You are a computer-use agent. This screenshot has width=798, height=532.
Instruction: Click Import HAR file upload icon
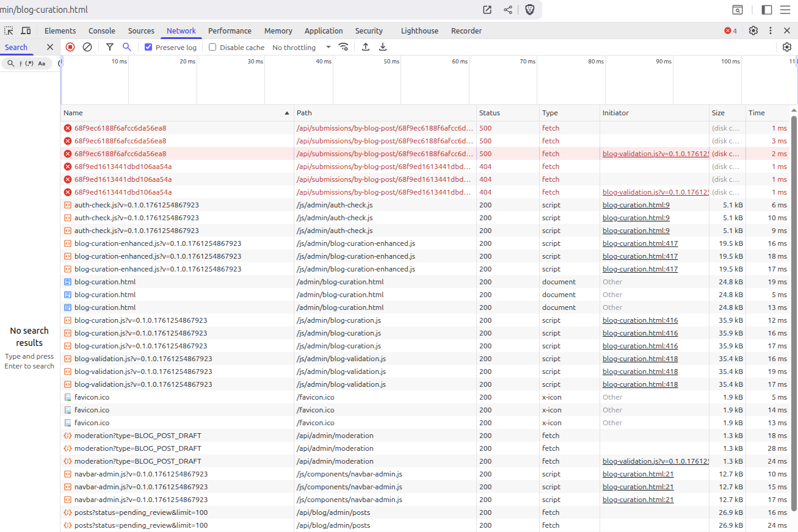366,47
